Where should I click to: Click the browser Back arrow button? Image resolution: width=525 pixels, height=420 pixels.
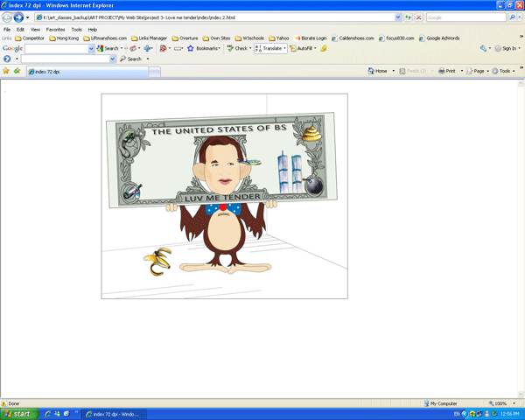[7, 17]
